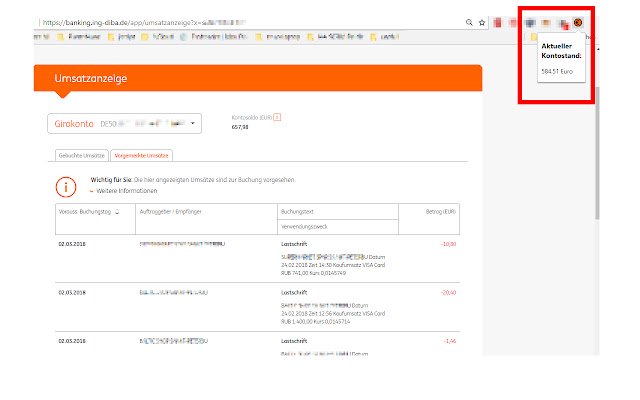Click the amount -1,46
Viewport: 640px width, 400px height.
[x=450, y=341]
